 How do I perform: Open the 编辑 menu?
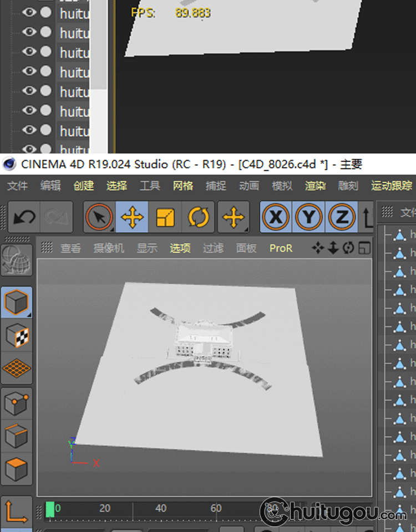[x=50, y=186]
